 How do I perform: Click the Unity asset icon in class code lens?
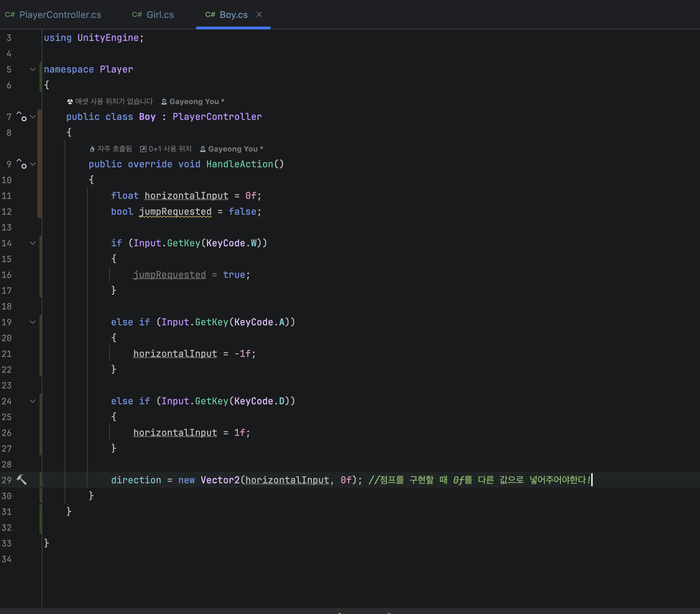click(x=70, y=102)
